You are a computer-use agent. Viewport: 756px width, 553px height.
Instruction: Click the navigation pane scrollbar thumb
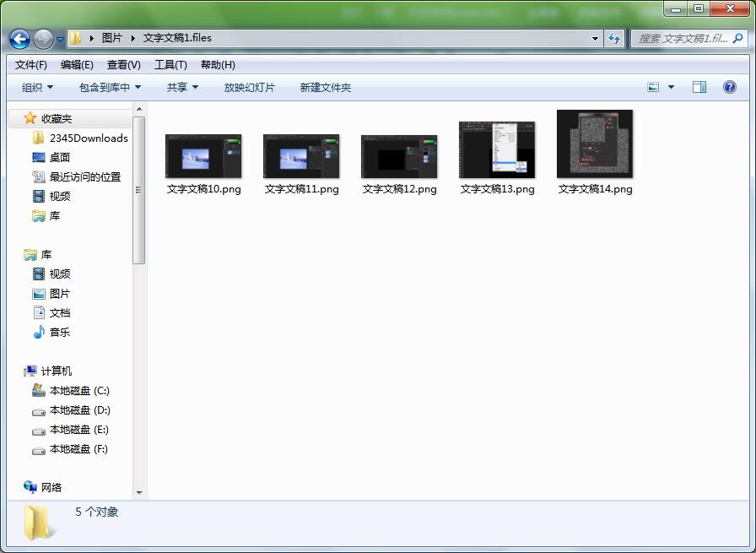click(139, 190)
